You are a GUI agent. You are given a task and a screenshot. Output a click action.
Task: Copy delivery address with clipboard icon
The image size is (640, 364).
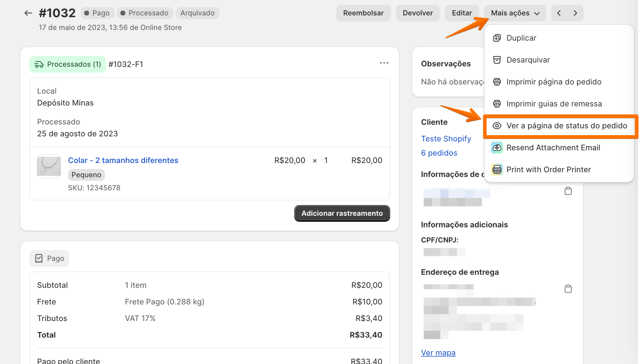[568, 289]
